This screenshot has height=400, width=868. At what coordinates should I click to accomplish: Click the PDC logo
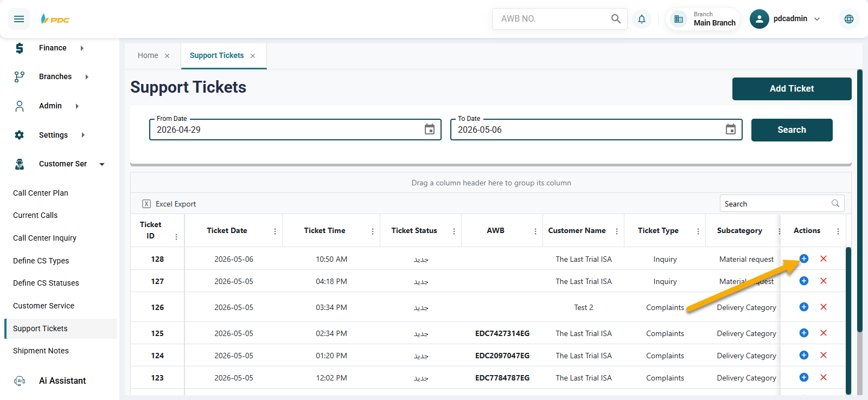tap(55, 19)
